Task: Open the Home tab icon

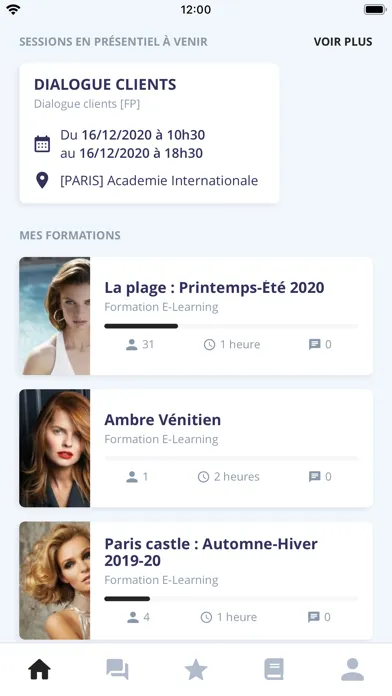Action: pos(40,670)
